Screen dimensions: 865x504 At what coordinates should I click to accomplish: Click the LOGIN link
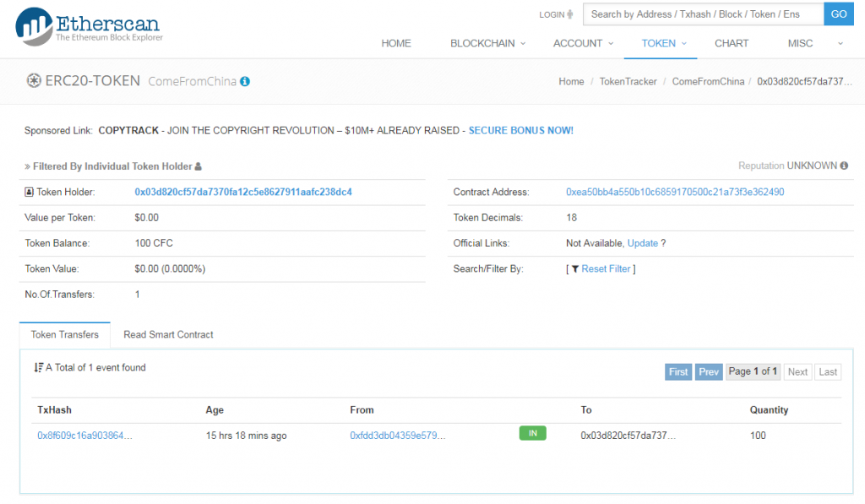tap(552, 15)
